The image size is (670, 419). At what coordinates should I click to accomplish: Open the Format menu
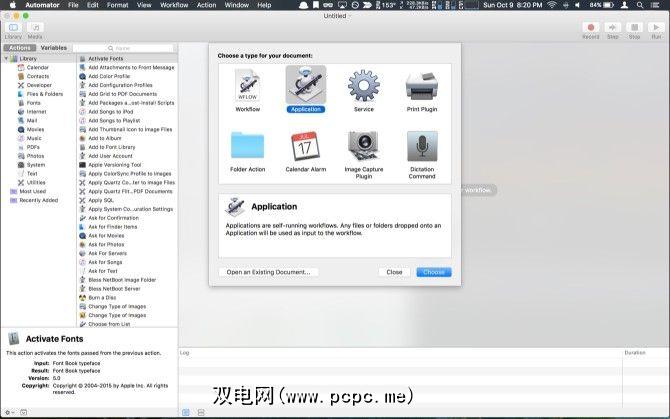[x=118, y=5]
